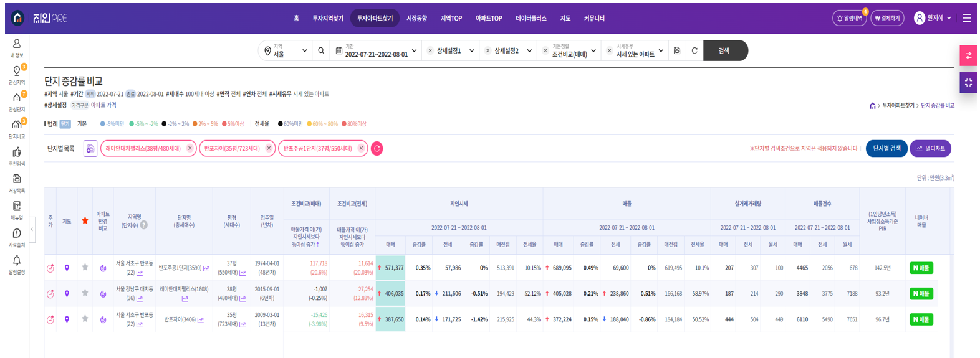This screenshot has width=980, height=358.
Task: Toggle the legend 닫기 button
Action: [x=65, y=124]
